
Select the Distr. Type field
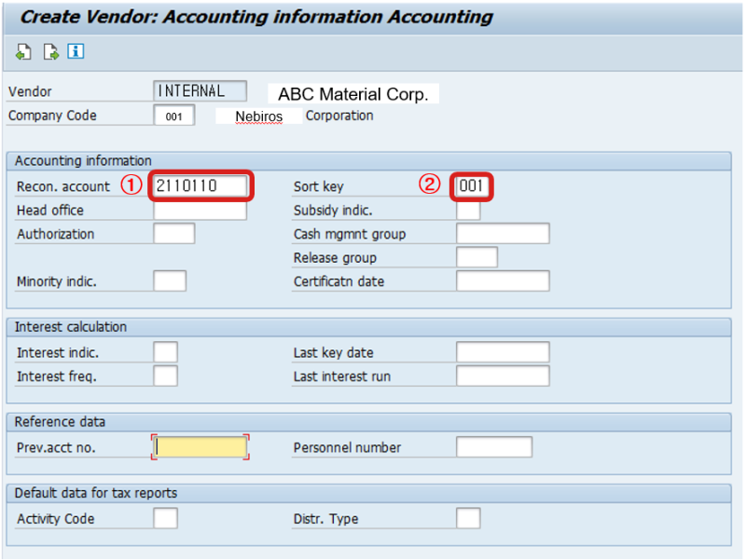pos(468,518)
